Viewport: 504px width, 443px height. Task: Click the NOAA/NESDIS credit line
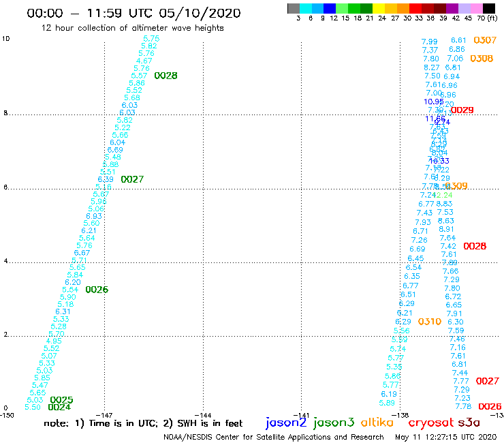274,437
